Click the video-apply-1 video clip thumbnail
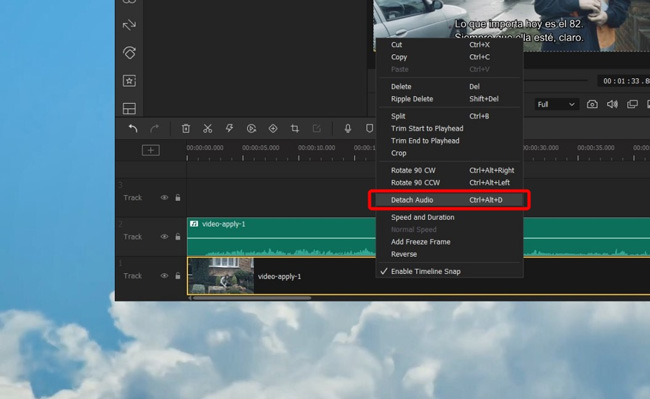This screenshot has height=399, width=650. coord(221,276)
